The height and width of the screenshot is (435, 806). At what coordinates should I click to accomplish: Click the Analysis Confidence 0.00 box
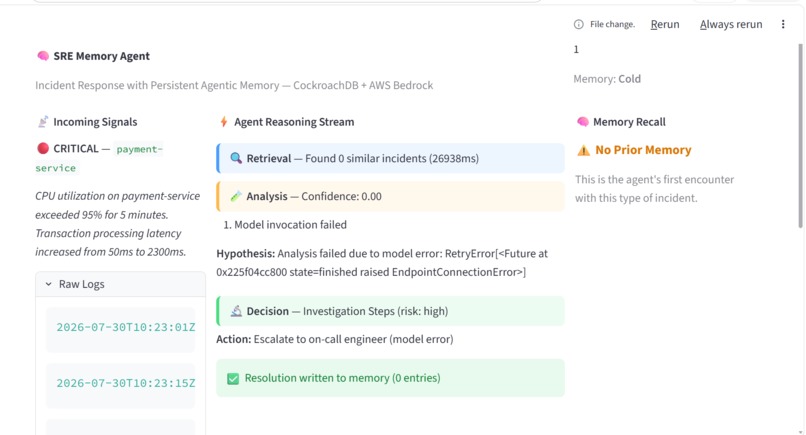391,196
